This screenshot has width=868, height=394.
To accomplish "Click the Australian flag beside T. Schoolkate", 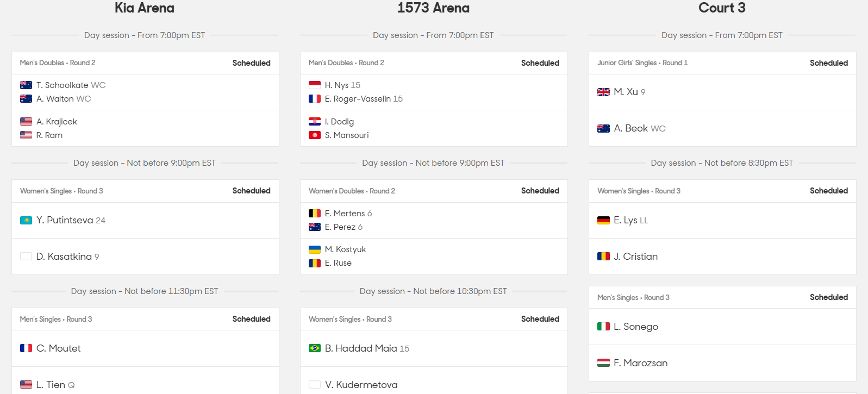I will (x=26, y=85).
